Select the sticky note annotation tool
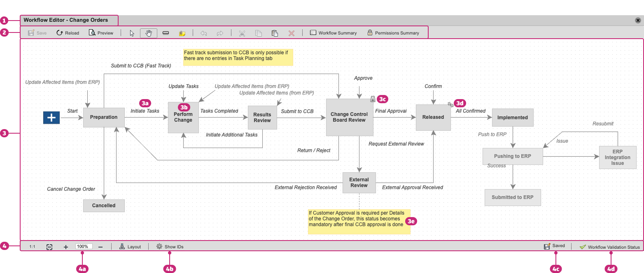 pyautogui.click(x=182, y=33)
